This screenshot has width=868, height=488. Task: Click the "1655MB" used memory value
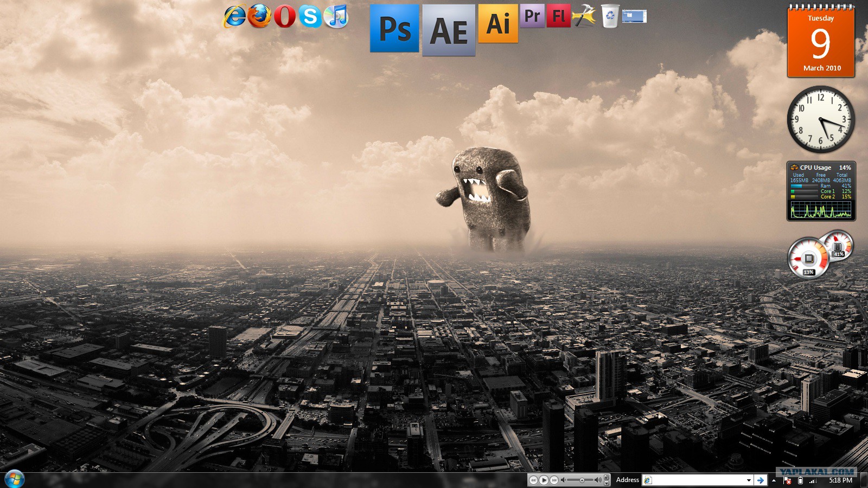(x=799, y=181)
